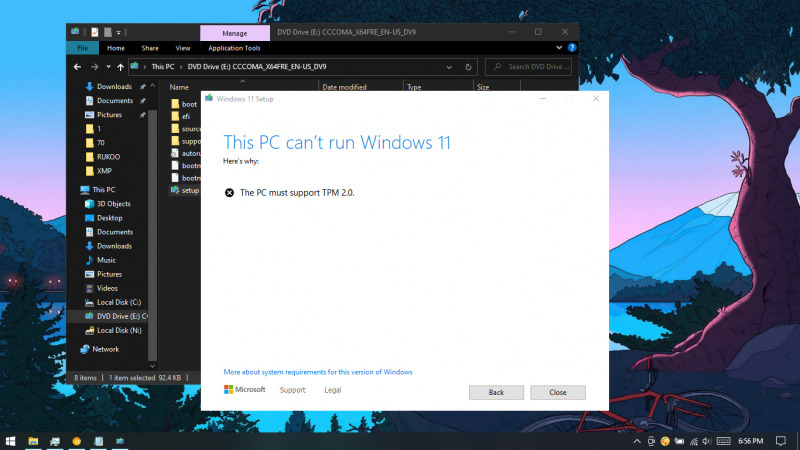Viewport: 800px width, 450px height.
Task: Click the Windows Setup taskbar icon
Action: pos(120,441)
